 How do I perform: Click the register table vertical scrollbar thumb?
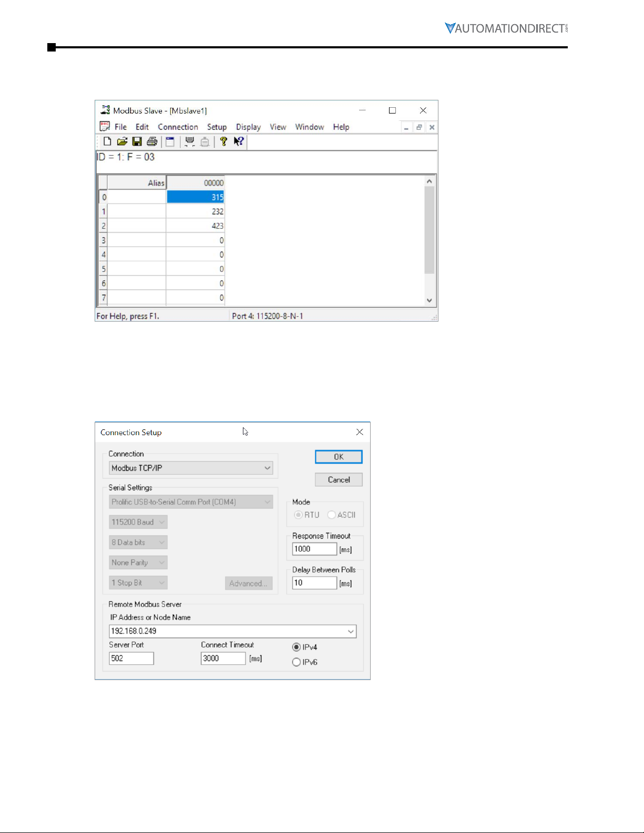(430, 230)
